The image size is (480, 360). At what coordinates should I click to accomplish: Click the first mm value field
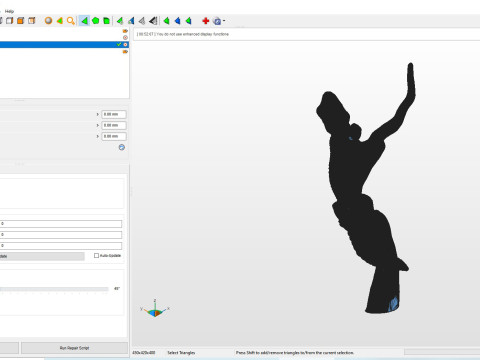coord(114,114)
